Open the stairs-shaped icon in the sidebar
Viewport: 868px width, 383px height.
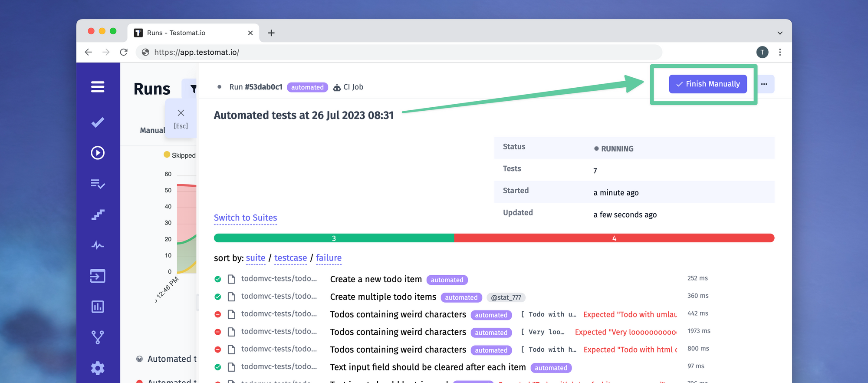click(98, 215)
